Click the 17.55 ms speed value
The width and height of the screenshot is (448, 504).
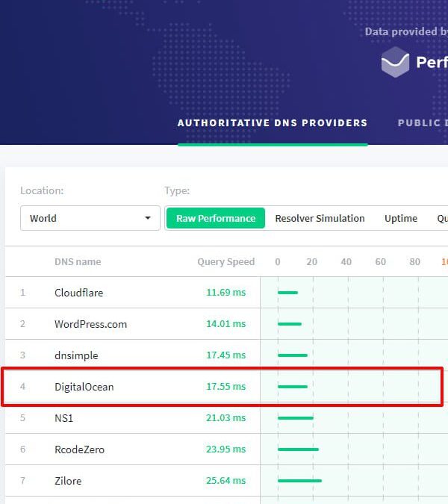[226, 386]
